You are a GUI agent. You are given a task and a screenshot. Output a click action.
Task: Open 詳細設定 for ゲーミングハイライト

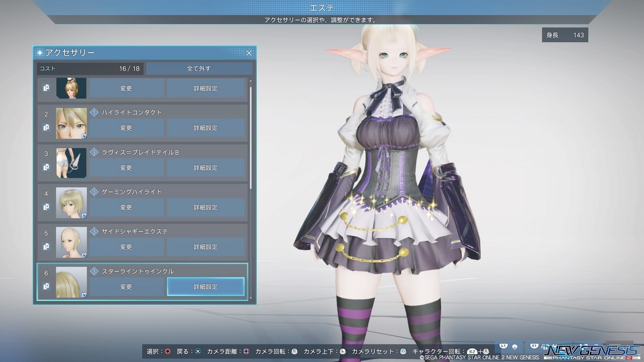[206, 208]
